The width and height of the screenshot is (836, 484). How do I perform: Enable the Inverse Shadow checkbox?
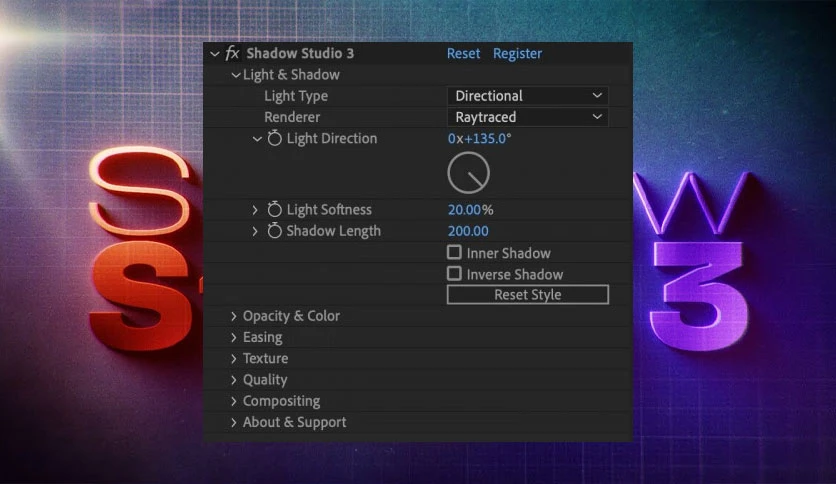click(x=454, y=273)
